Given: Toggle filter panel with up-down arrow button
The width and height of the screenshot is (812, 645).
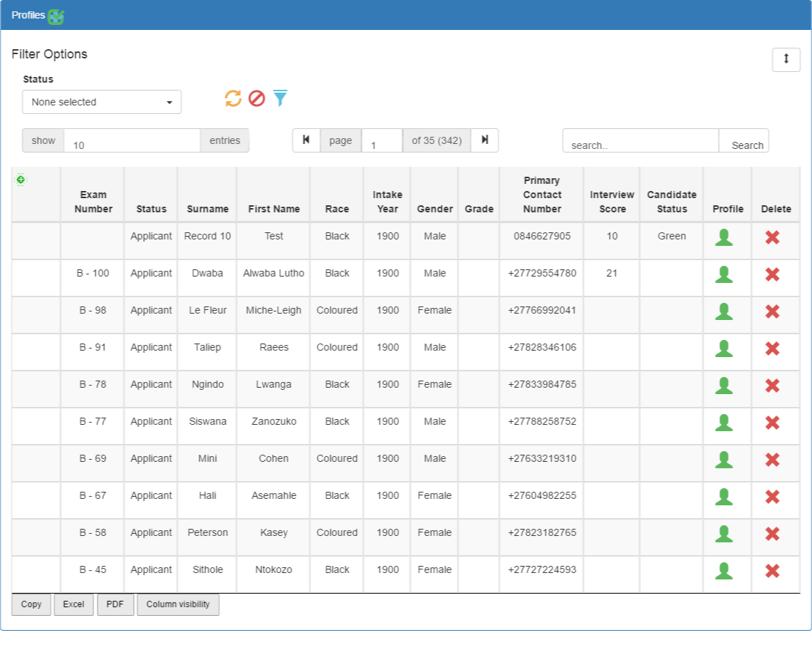Looking at the screenshot, I should click(786, 60).
